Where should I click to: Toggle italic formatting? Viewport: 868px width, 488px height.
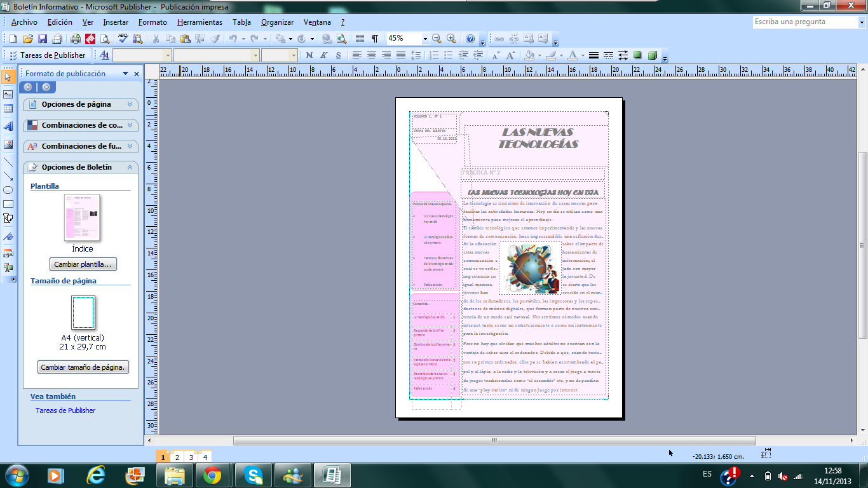pos(324,55)
